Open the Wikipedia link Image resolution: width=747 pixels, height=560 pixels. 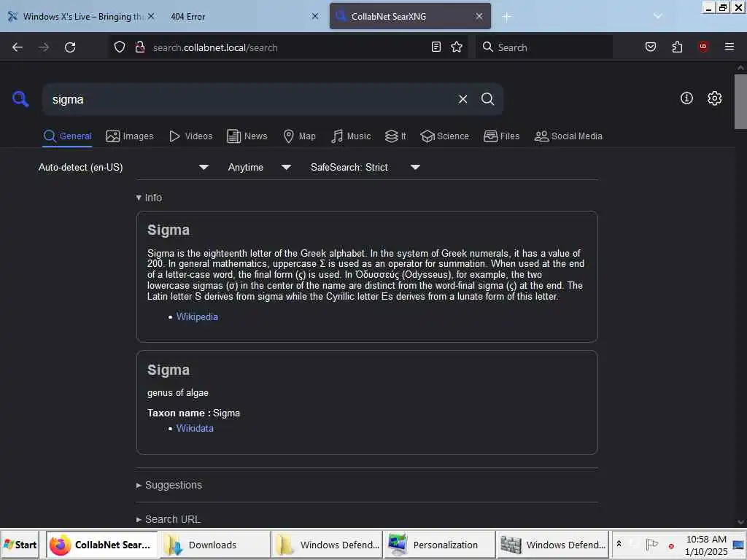pyautogui.click(x=197, y=316)
